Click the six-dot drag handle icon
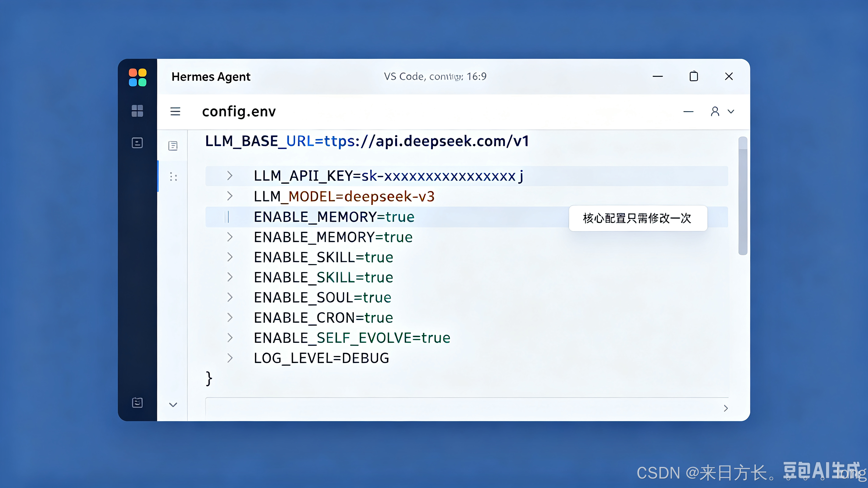868x488 pixels. pos(173,177)
